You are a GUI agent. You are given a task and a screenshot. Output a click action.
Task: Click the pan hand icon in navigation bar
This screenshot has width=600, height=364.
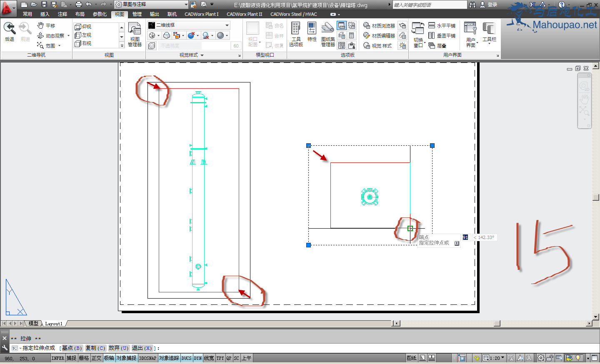(584, 99)
